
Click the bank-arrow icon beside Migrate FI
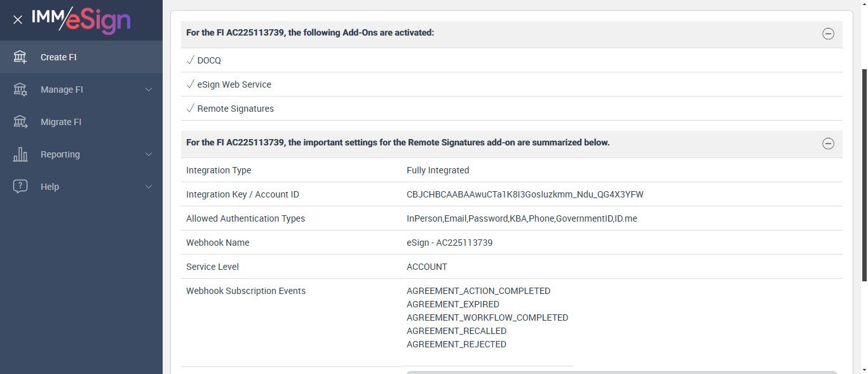pos(20,122)
